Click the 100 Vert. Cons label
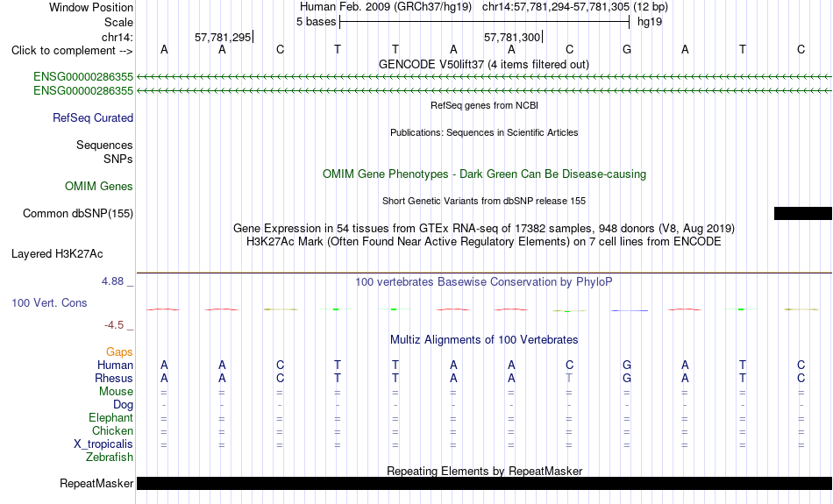Viewport: 833px width, 504px height. coord(49,302)
